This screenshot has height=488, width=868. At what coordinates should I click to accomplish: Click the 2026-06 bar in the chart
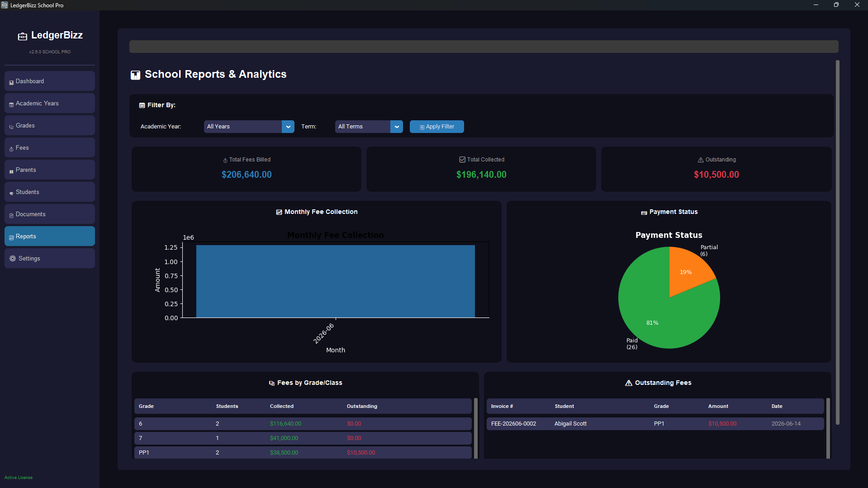click(x=336, y=281)
